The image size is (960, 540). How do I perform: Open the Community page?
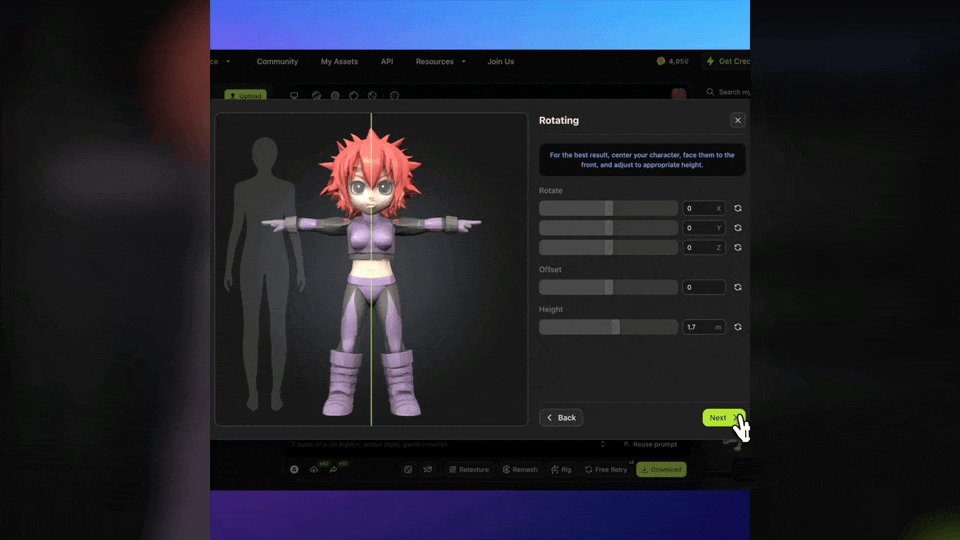point(277,61)
